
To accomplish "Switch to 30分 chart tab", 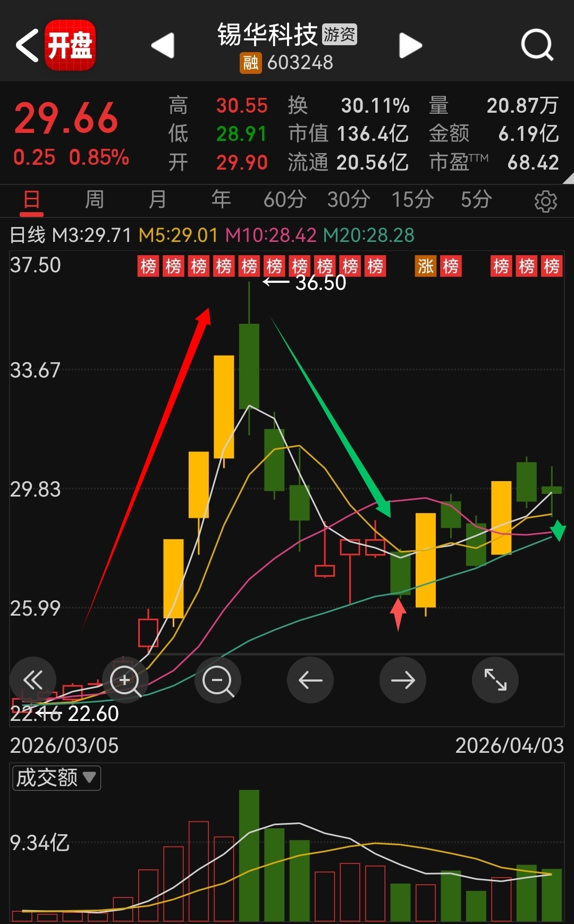I will [349, 200].
